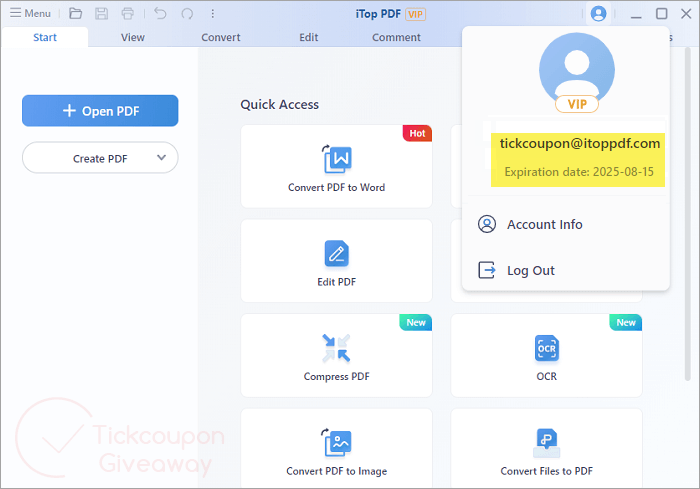Click the large profile avatar in account popup

[577, 69]
